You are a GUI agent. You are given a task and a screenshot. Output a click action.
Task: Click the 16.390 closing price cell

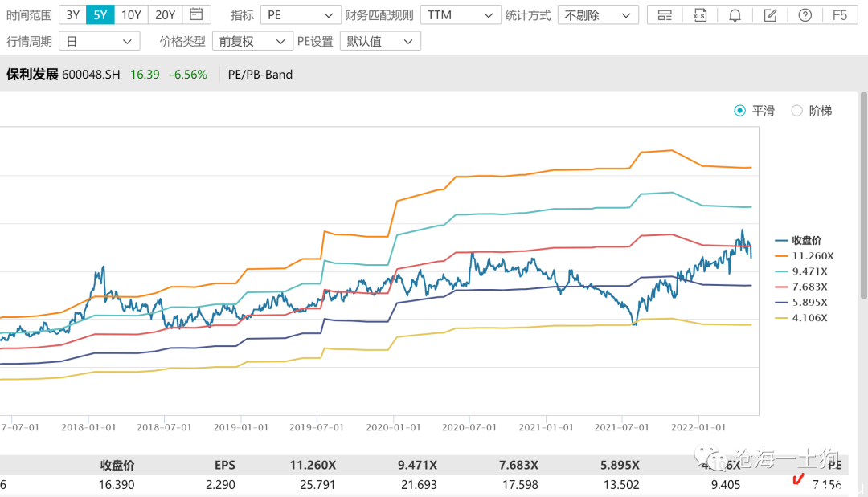[x=117, y=485]
